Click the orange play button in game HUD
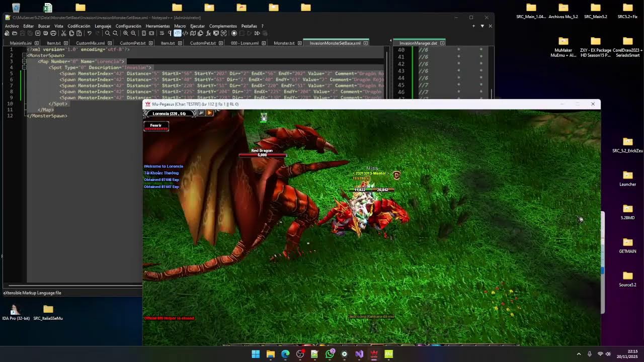The image size is (644, 362). click(209, 113)
